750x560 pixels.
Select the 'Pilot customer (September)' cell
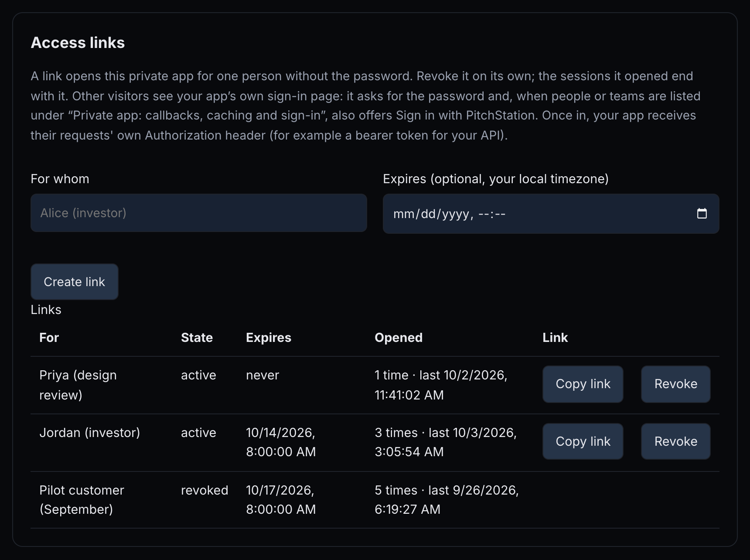tap(82, 500)
